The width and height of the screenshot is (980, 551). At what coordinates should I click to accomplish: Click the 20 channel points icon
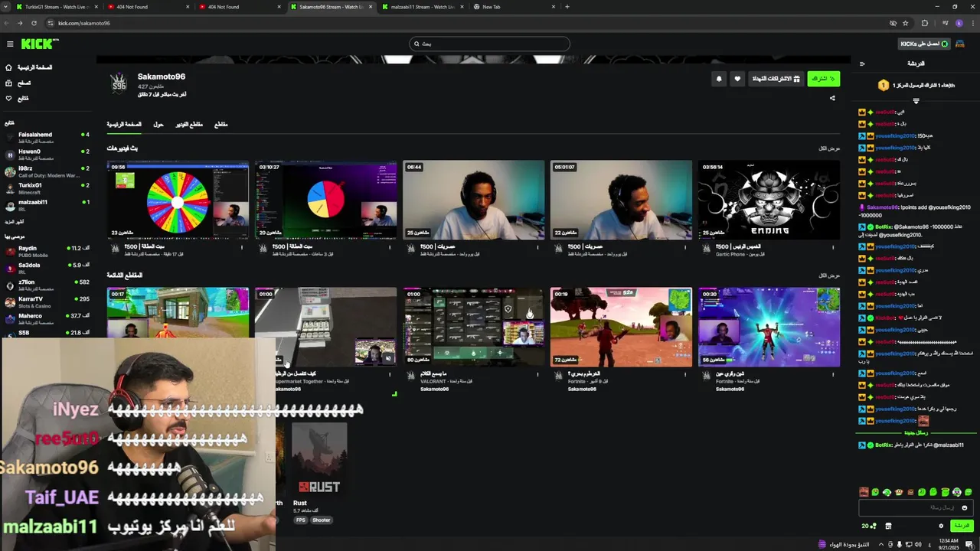(869, 526)
